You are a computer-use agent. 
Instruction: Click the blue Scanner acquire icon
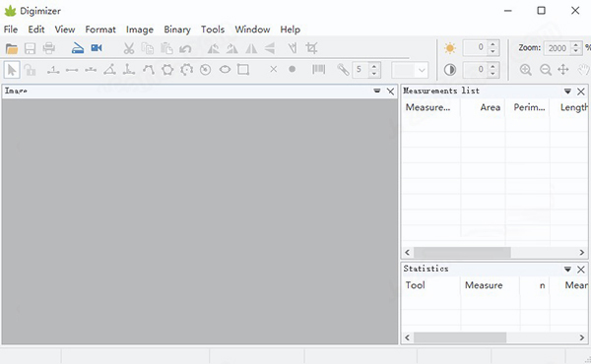tap(78, 48)
